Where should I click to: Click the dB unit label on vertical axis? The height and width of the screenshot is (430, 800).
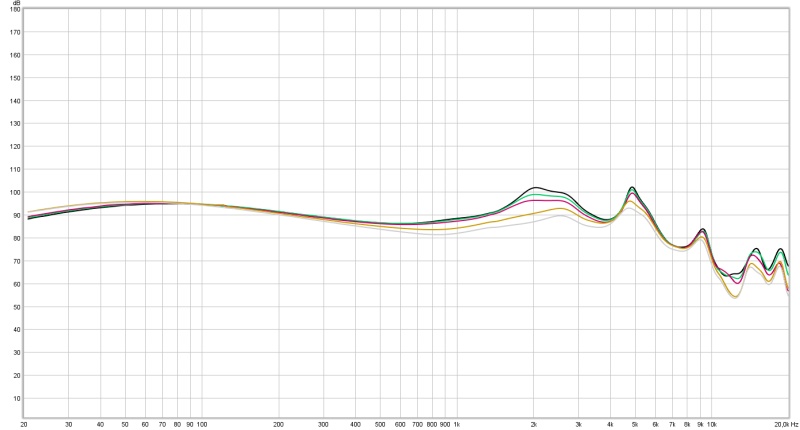coord(14,3)
